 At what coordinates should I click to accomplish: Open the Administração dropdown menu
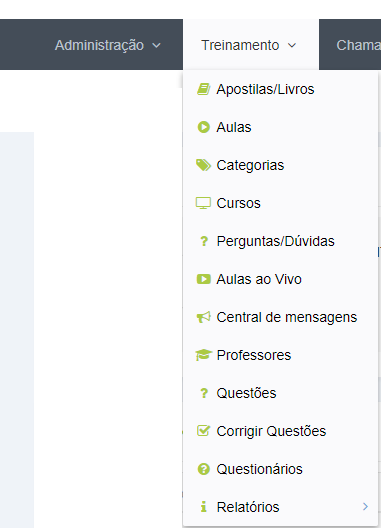click(x=108, y=45)
